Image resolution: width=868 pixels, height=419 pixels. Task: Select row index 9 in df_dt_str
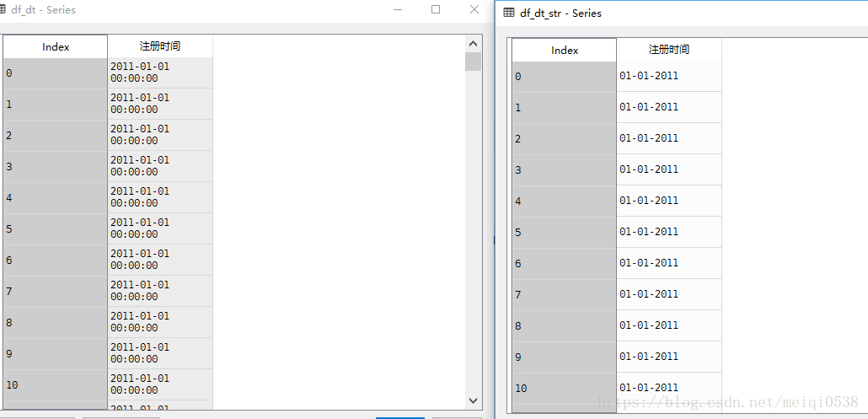[x=565, y=357]
